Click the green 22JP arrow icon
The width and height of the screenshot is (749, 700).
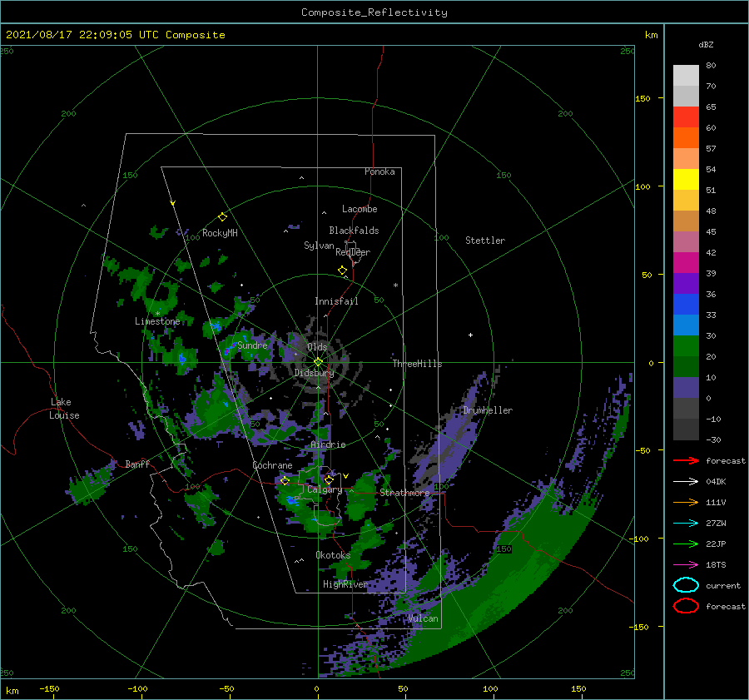point(686,544)
